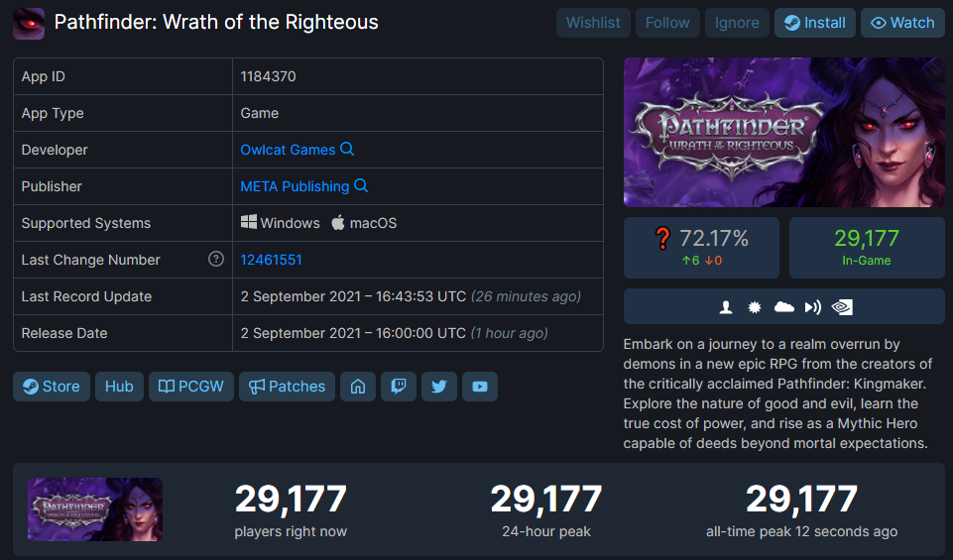Click the '24-hour peak' count

tap(546, 500)
